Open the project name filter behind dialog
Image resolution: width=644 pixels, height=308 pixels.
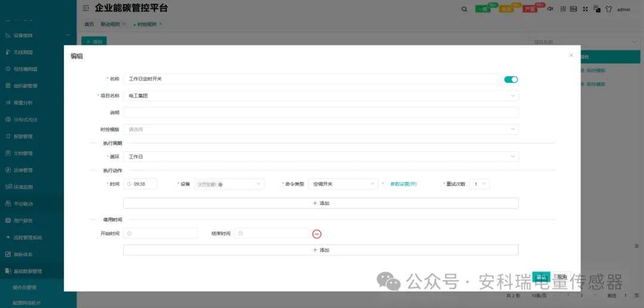(x=584, y=42)
